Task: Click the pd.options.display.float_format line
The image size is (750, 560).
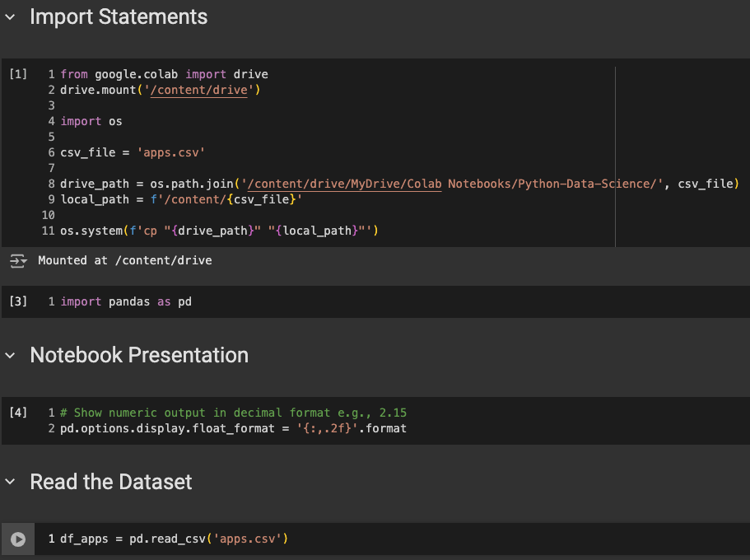Action: [233, 428]
